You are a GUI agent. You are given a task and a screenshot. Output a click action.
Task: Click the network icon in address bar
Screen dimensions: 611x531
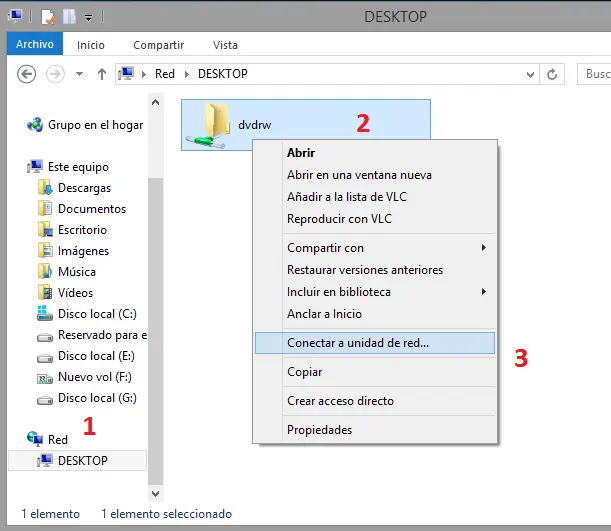(x=126, y=74)
